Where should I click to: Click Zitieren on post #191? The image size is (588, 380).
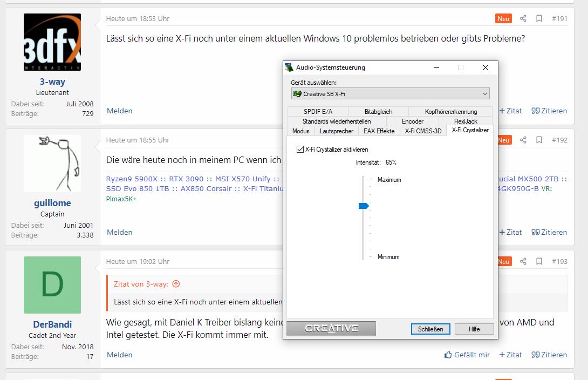(549, 111)
